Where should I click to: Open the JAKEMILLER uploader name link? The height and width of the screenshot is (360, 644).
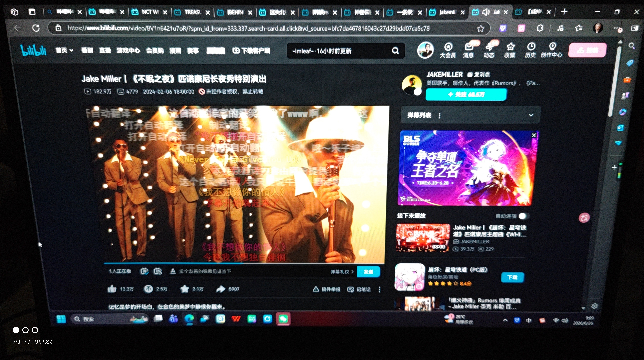(444, 74)
